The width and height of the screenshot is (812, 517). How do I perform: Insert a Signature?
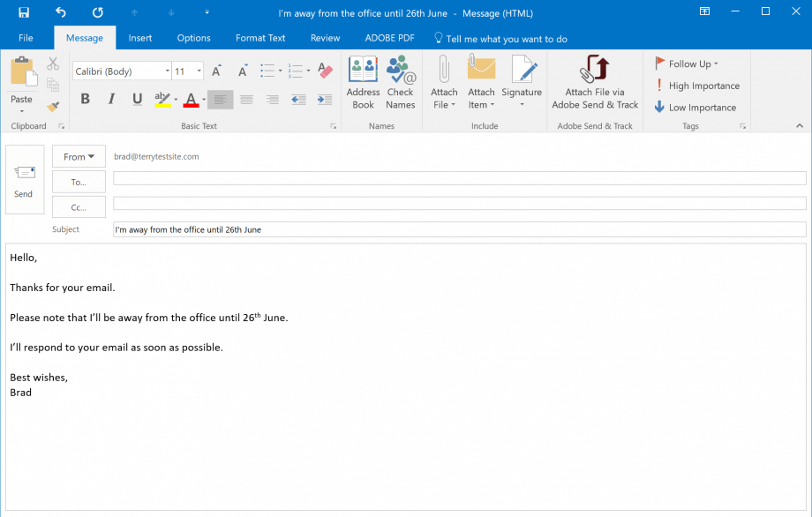522,82
